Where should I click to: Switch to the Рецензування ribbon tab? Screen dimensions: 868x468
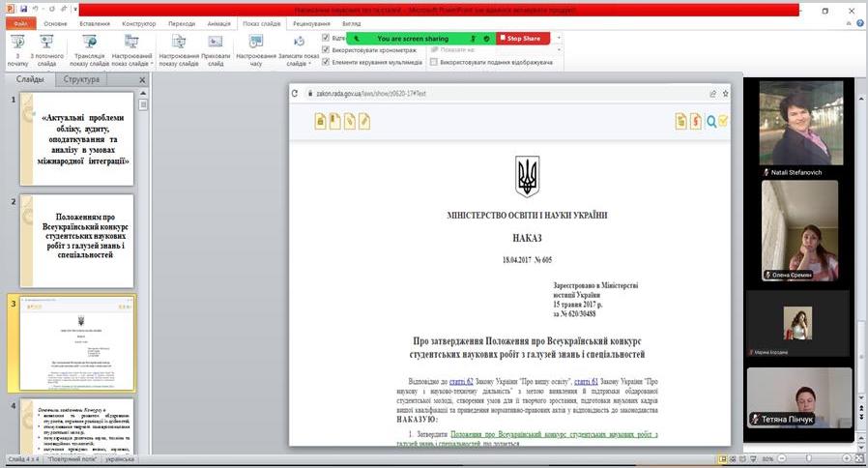pyautogui.click(x=311, y=24)
